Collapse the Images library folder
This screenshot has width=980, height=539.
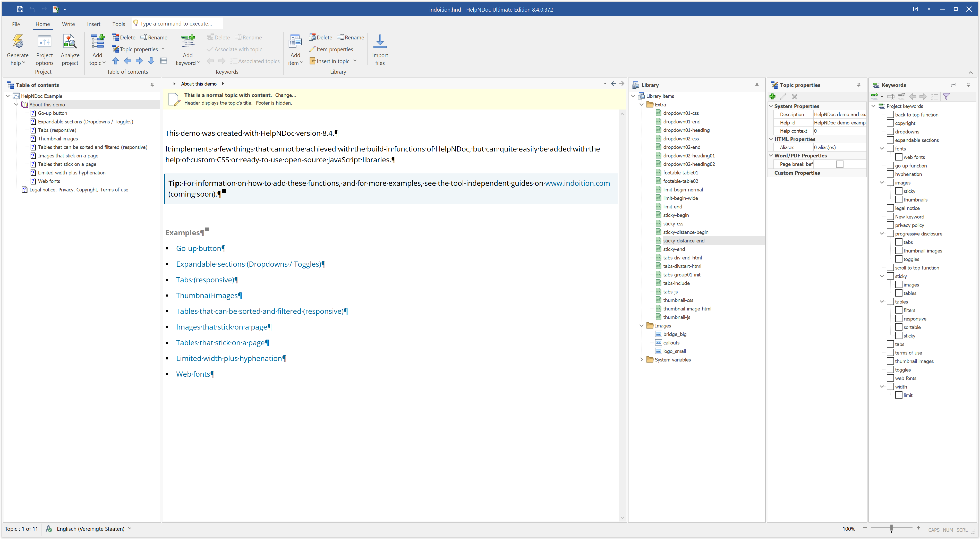(x=641, y=325)
